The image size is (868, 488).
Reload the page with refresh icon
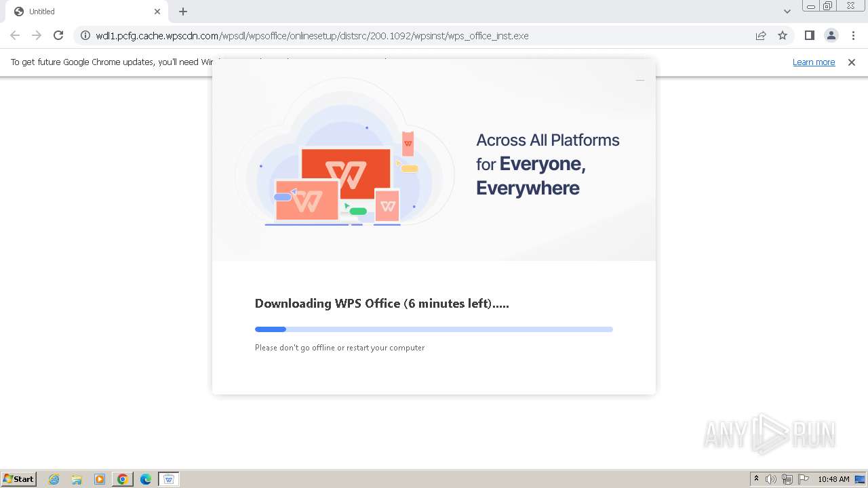tap(58, 35)
